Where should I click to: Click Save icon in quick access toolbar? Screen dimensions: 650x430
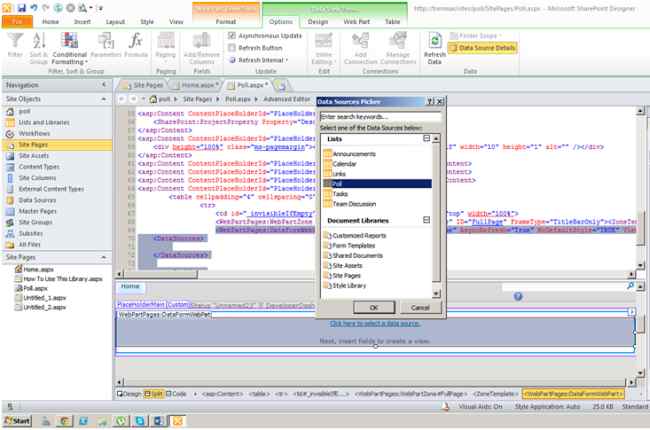(x=22, y=7)
